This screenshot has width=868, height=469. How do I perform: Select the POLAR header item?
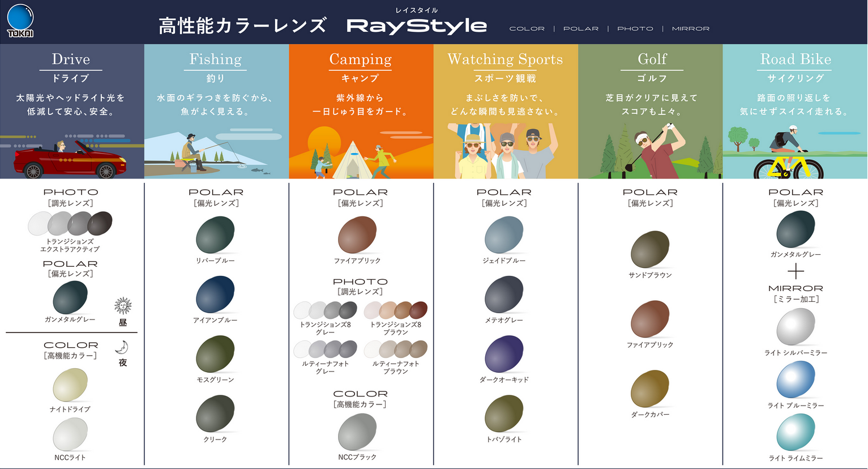point(580,28)
